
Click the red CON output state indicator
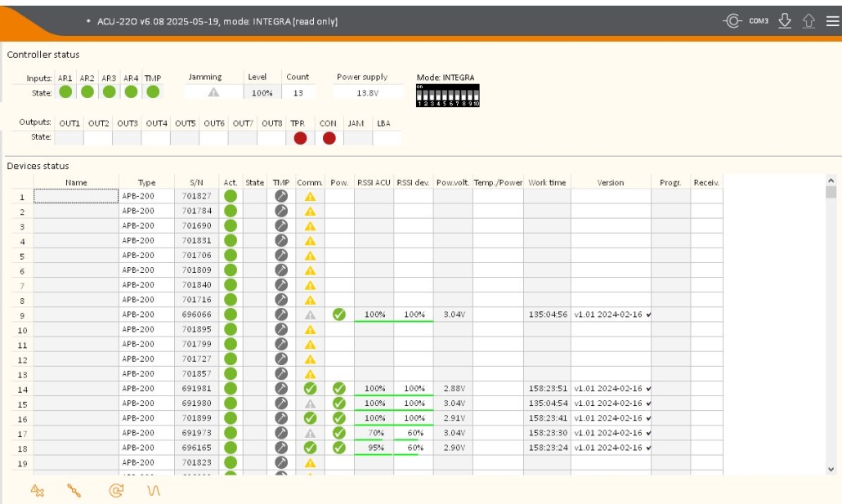329,138
